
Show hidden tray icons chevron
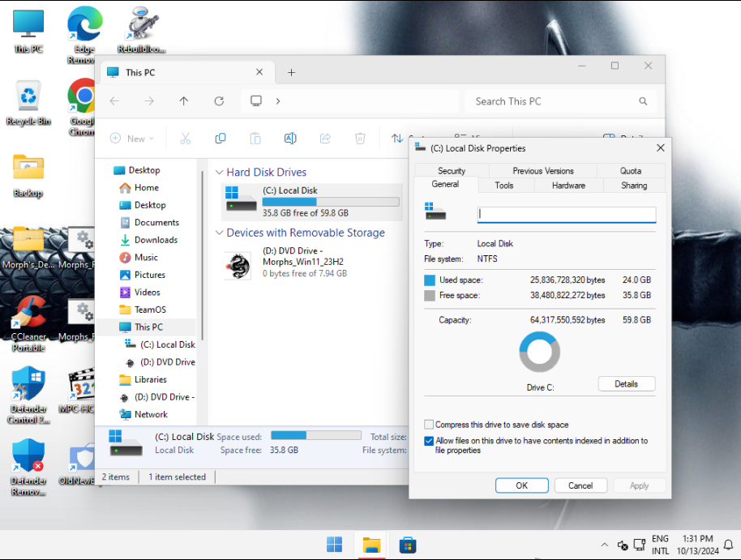(605, 545)
